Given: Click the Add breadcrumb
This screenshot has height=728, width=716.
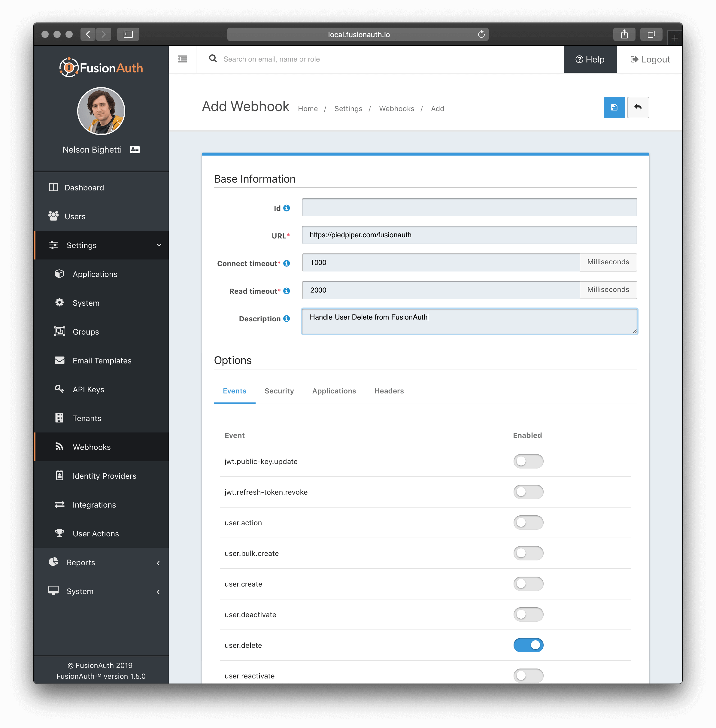Looking at the screenshot, I should [x=437, y=109].
